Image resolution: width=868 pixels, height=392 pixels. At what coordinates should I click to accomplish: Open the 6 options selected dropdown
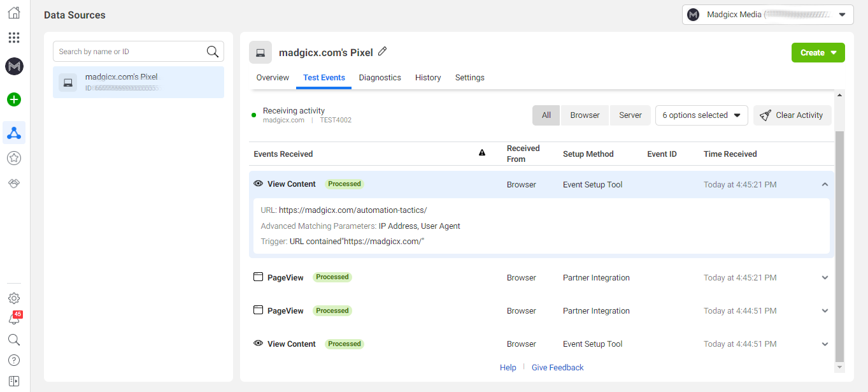pyautogui.click(x=702, y=115)
